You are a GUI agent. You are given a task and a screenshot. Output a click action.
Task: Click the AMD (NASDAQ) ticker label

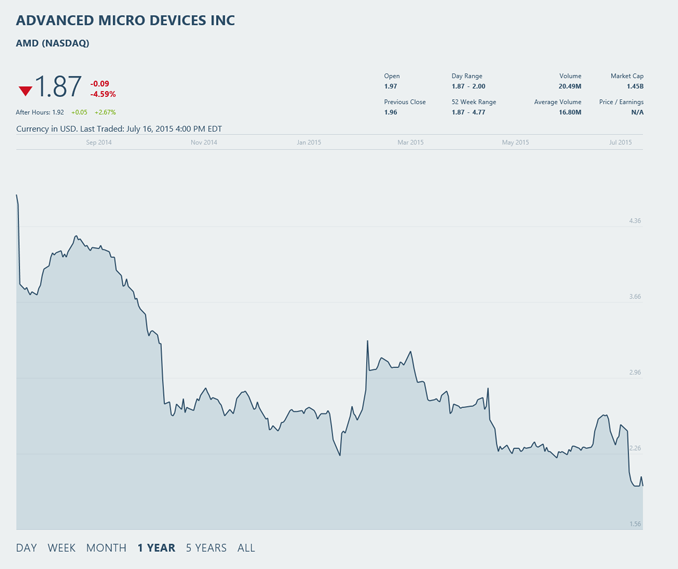point(53,43)
